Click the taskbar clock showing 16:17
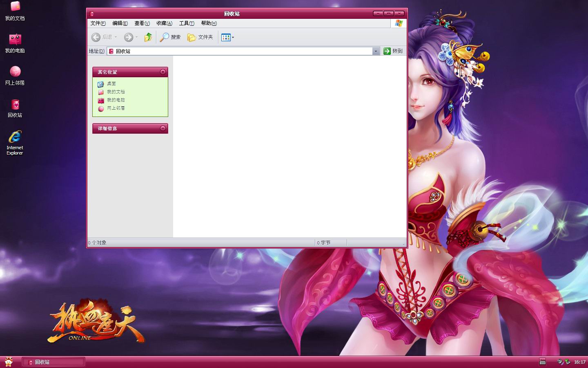 (x=579, y=362)
